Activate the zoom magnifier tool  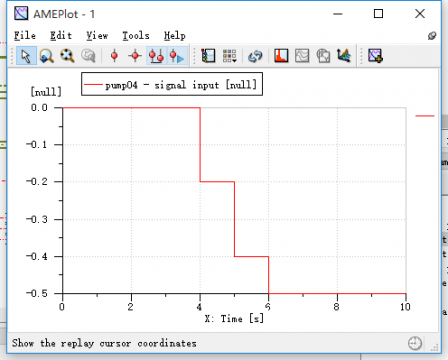46,56
